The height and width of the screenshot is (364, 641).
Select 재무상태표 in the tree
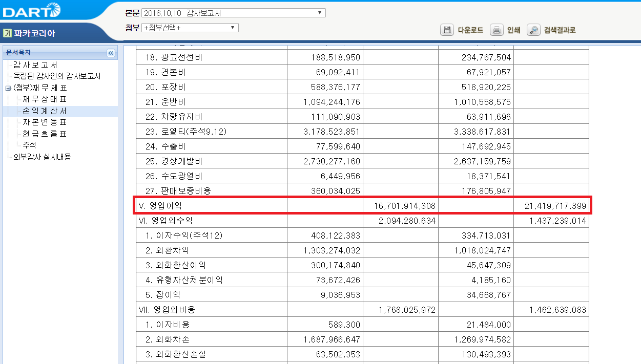click(45, 99)
